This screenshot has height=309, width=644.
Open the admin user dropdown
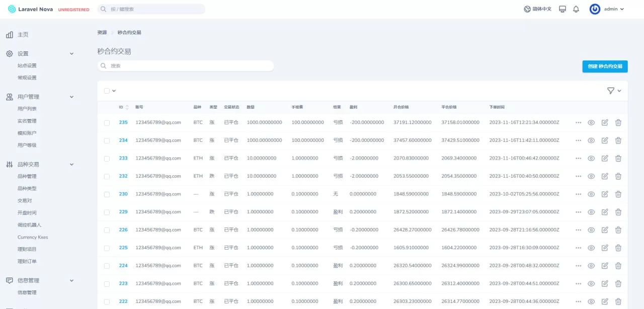pos(607,9)
